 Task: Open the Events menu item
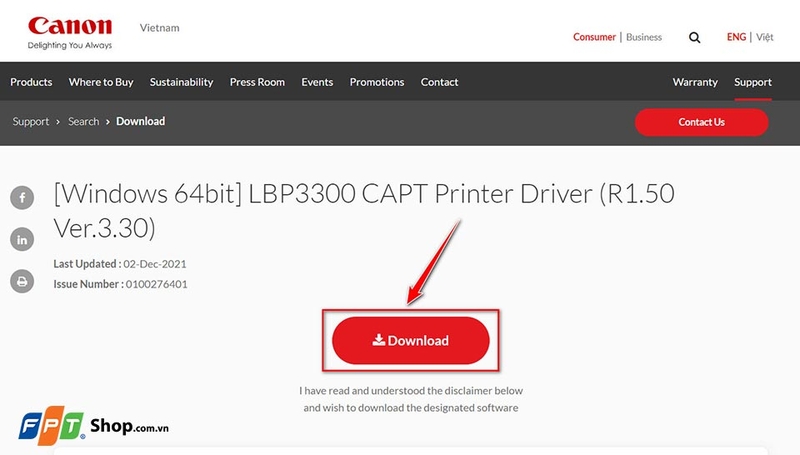(317, 82)
